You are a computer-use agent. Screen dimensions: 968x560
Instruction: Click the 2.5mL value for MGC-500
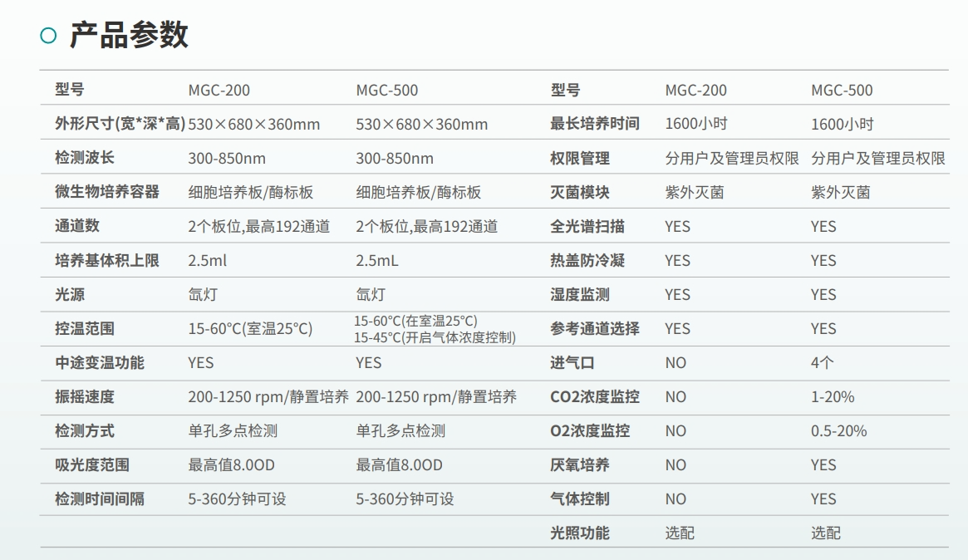click(377, 261)
